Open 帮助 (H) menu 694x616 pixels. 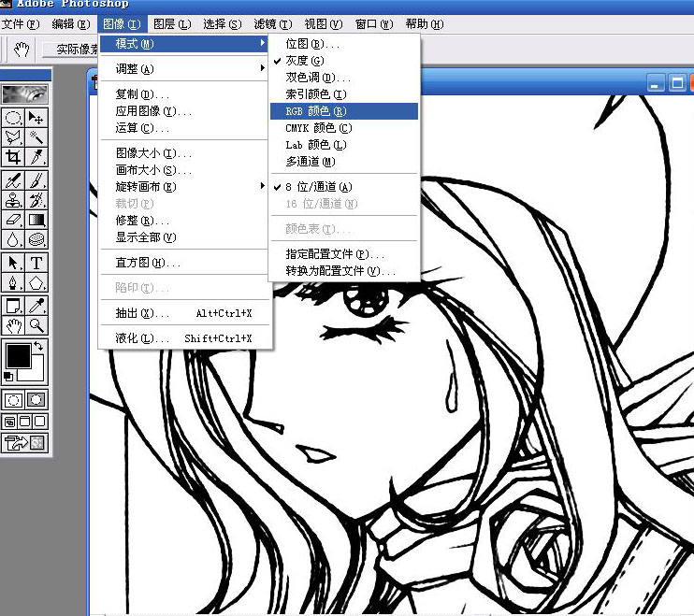(425, 24)
